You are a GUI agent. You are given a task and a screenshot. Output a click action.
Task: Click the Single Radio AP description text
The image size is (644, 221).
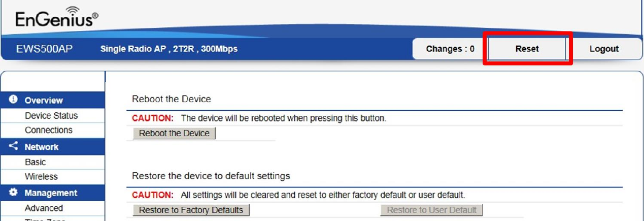[x=169, y=49]
